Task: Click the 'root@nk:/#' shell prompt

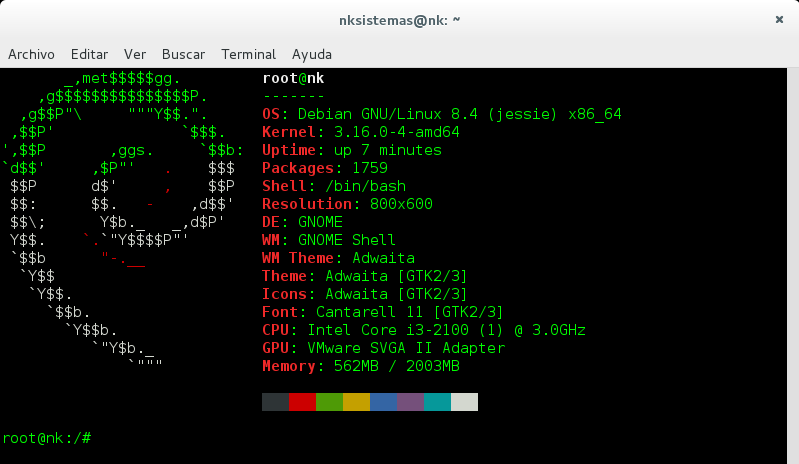Action: [x=47, y=438]
